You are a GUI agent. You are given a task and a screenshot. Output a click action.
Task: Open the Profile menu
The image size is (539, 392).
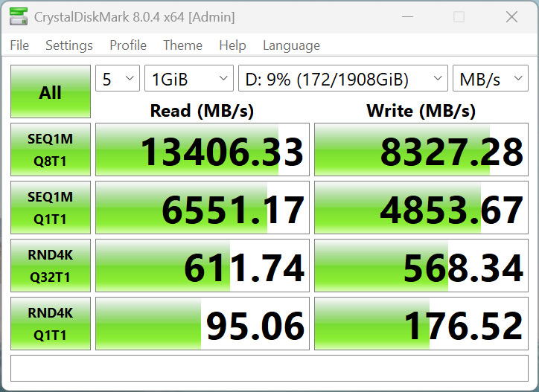128,45
